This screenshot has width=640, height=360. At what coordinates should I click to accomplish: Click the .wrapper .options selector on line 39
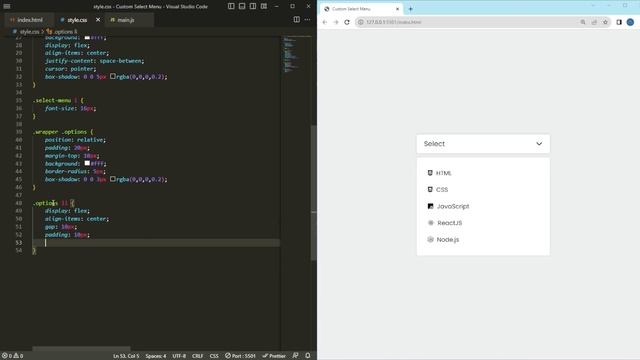[60, 132]
